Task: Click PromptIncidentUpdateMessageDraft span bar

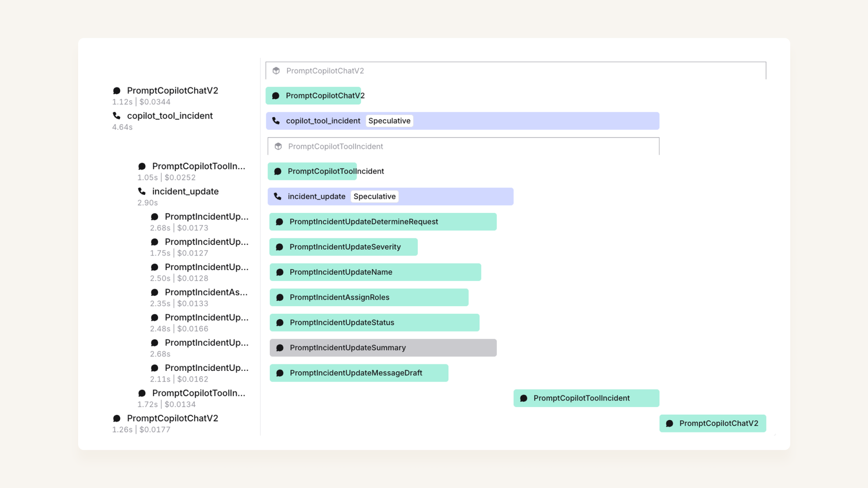Action: tap(358, 373)
